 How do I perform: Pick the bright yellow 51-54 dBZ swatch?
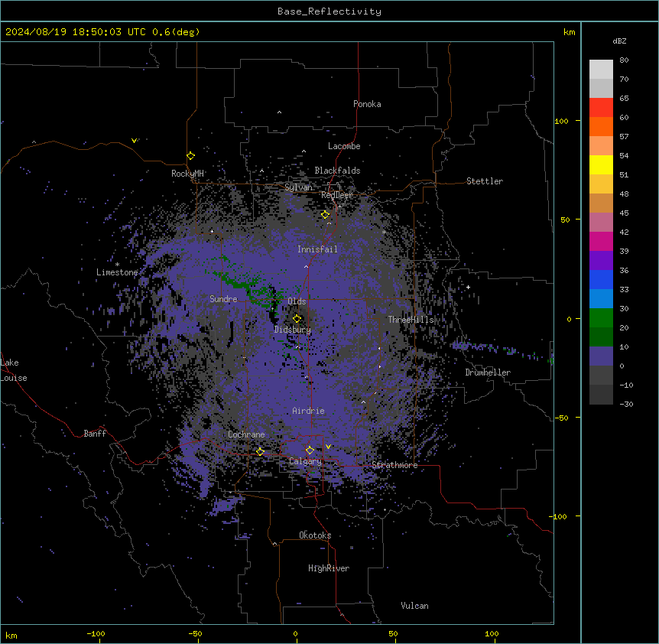coord(601,164)
